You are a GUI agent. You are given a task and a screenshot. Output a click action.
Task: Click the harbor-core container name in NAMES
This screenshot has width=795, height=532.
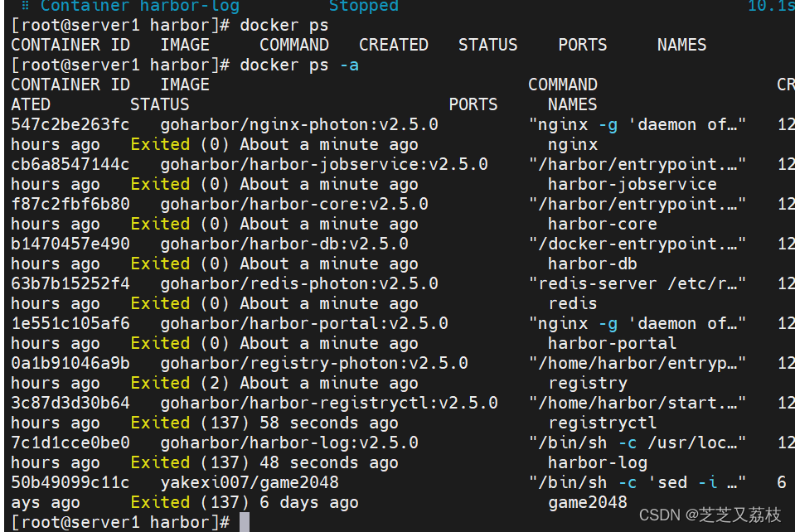[602, 224]
